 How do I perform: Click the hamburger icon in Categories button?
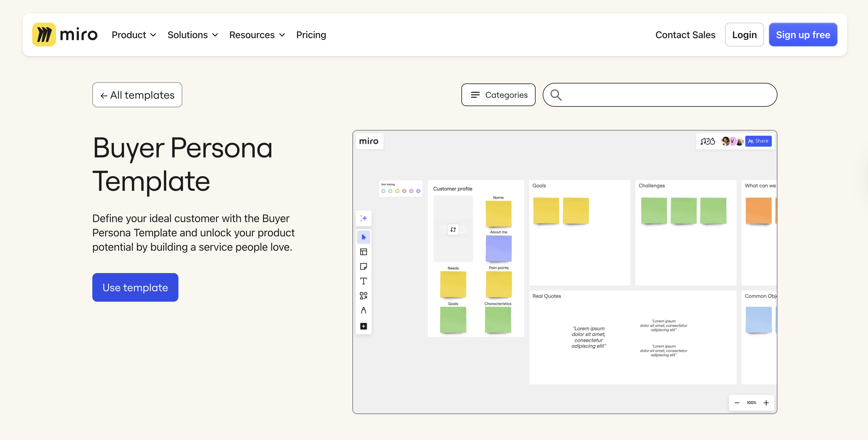pos(475,95)
